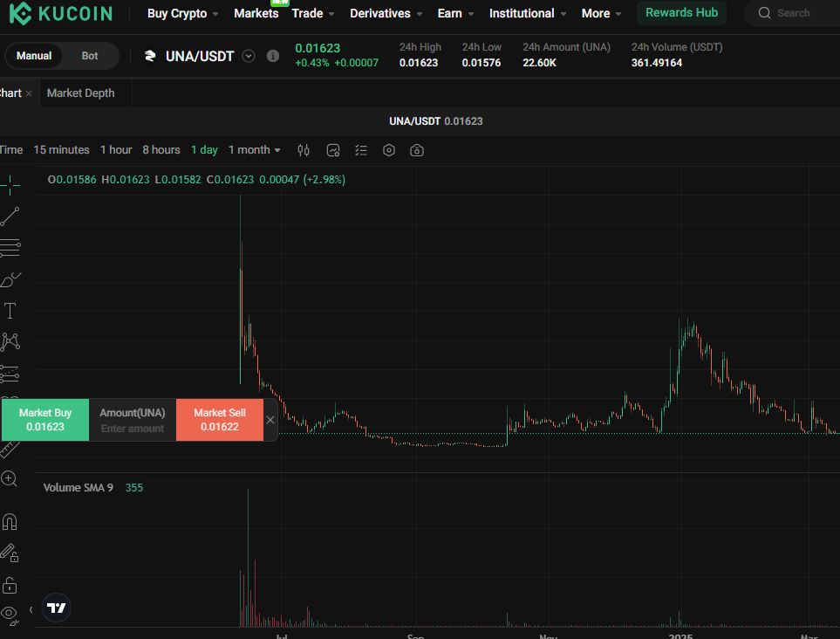Viewport: 840px width, 639px height.
Task: Select the trend line drawing tool
Action: click(11, 216)
